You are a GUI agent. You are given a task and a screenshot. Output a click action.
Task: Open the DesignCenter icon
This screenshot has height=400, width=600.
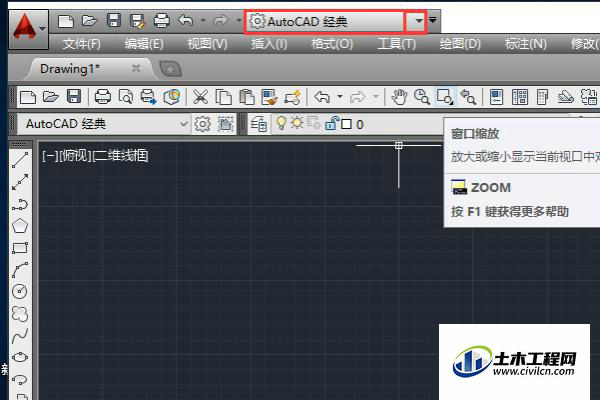click(520, 97)
